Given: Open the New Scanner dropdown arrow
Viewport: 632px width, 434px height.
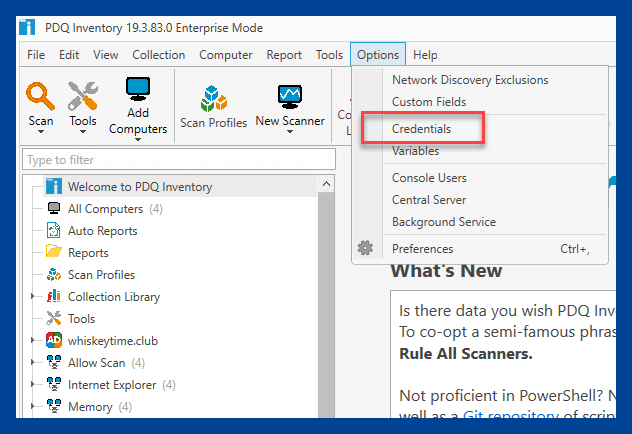Looking at the screenshot, I should click(290, 132).
